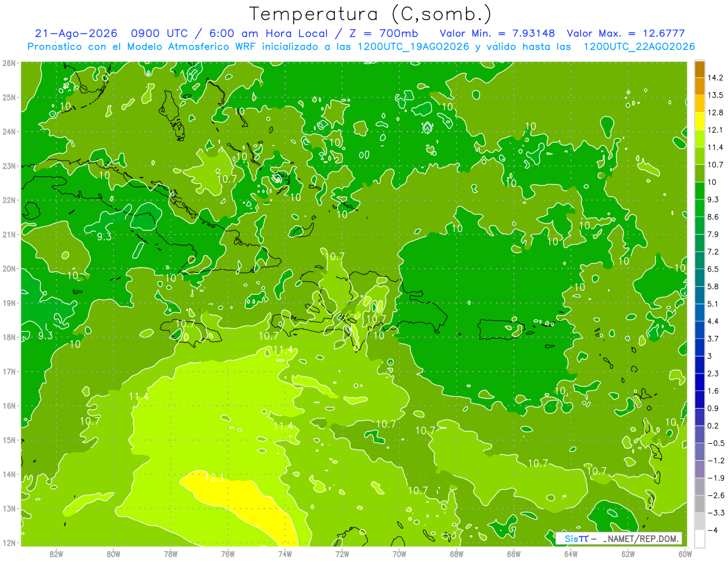Image resolution: width=728 pixels, height=562 pixels.
Task: Select the date "21-Ago-2026" in the header
Action: tap(75, 33)
